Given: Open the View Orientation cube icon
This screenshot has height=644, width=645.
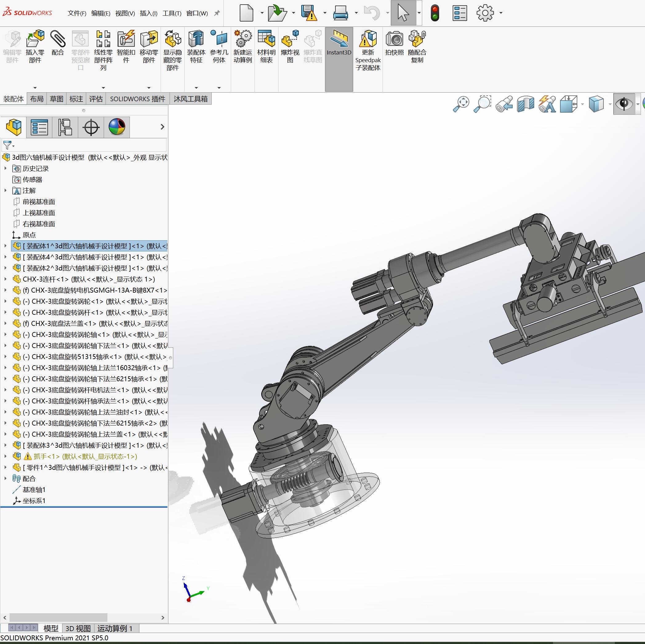Looking at the screenshot, I should (569, 104).
